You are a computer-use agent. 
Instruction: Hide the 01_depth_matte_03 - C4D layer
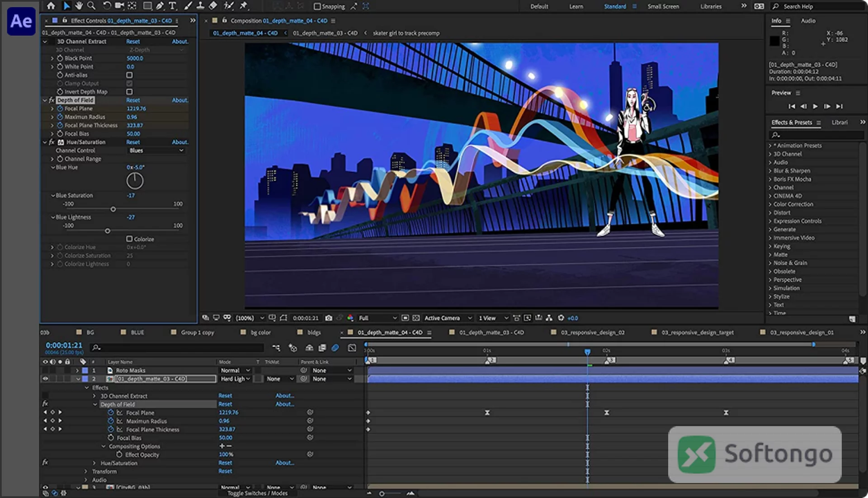[x=45, y=379]
